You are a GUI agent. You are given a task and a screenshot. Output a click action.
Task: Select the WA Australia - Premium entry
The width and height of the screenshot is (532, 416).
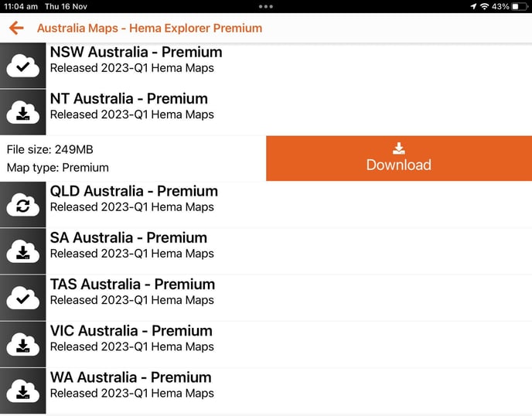(x=266, y=391)
